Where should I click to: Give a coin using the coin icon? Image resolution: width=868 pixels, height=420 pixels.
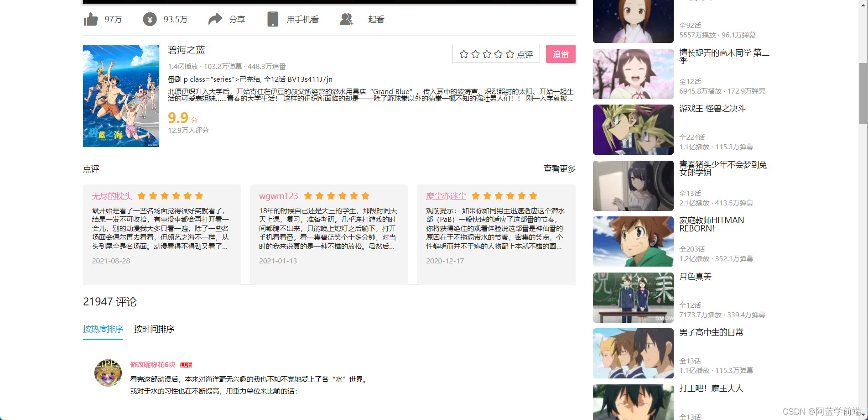click(150, 19)
